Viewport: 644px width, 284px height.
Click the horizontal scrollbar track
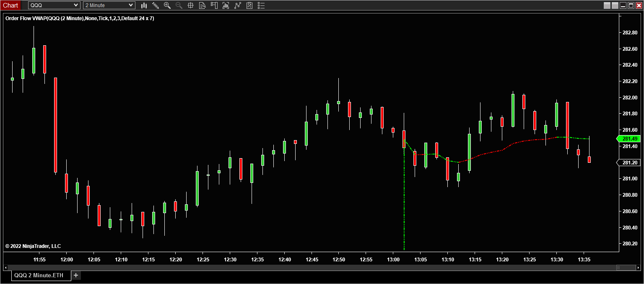(x=312, y=267)
